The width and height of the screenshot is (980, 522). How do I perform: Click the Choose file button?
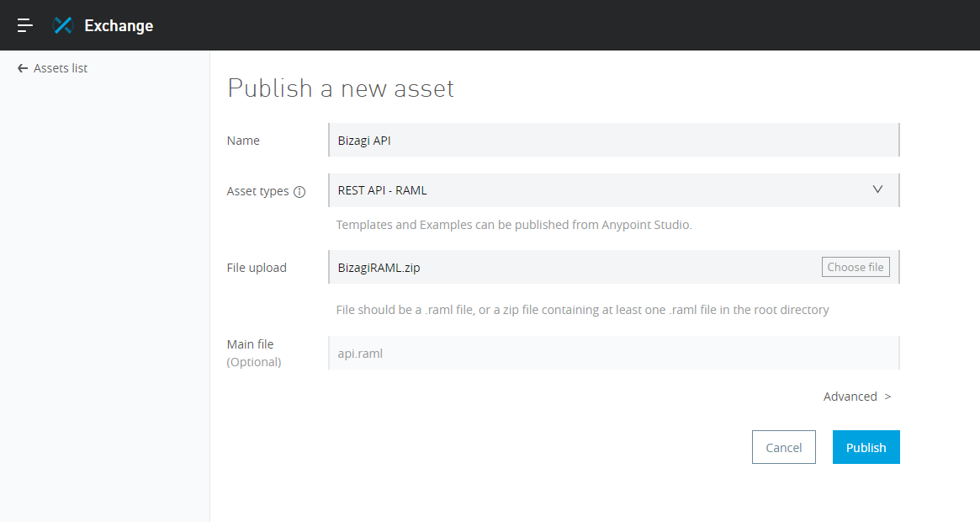856,267
